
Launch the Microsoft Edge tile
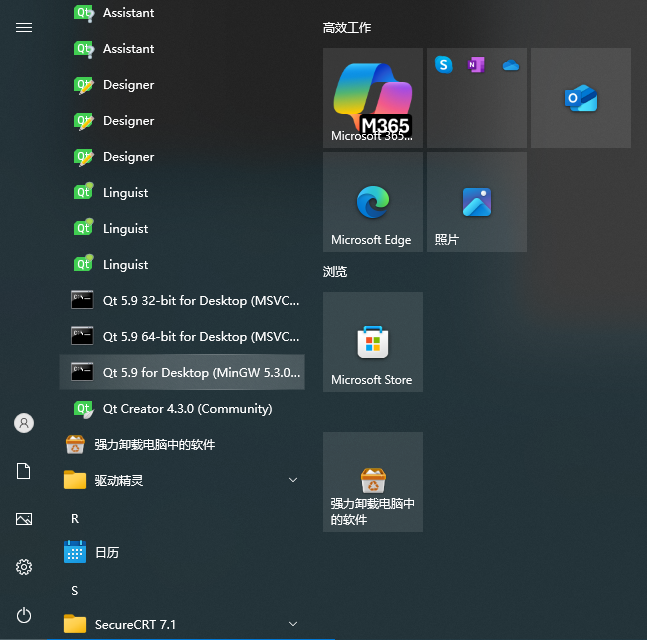tap(373, 202)
